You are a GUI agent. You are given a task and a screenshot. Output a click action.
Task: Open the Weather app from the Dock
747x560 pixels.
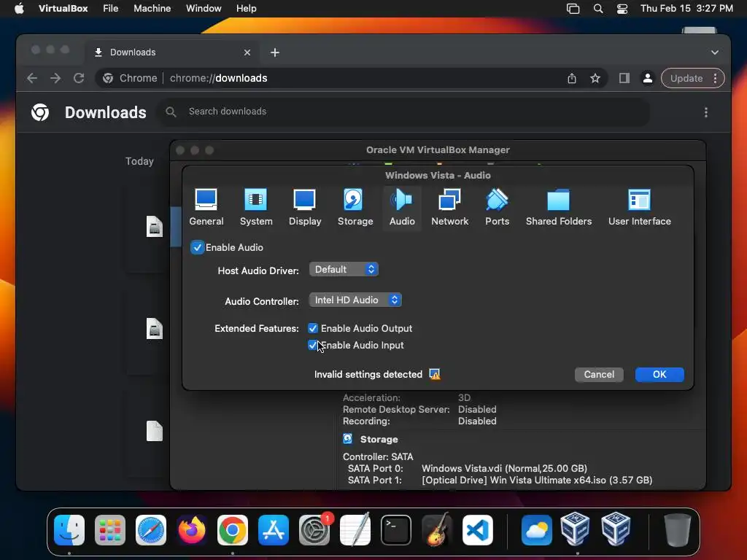[536, 529]
